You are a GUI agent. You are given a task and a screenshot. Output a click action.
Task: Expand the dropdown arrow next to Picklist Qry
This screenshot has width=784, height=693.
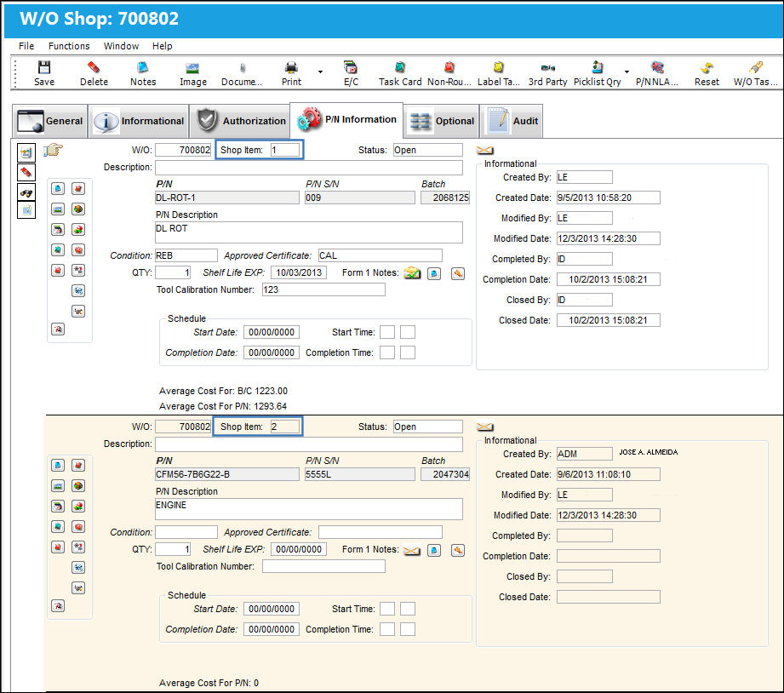(x=627, y=72)
